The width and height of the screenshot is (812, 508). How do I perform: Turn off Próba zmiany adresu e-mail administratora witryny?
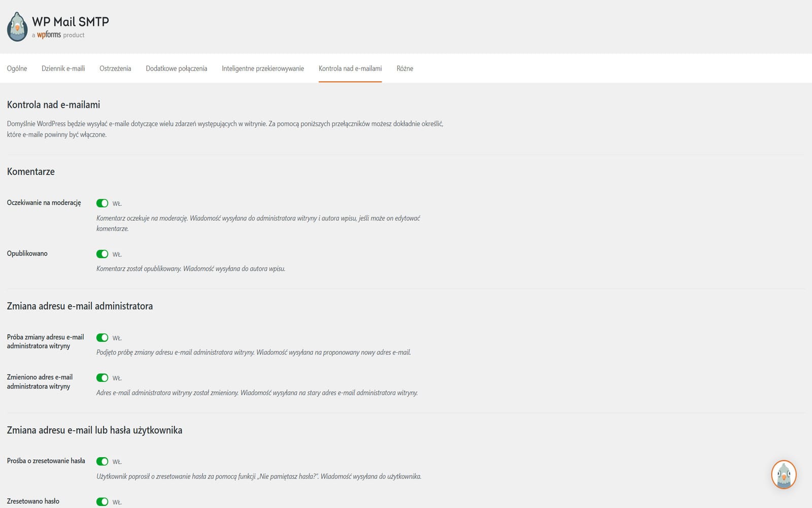[103, 338]
